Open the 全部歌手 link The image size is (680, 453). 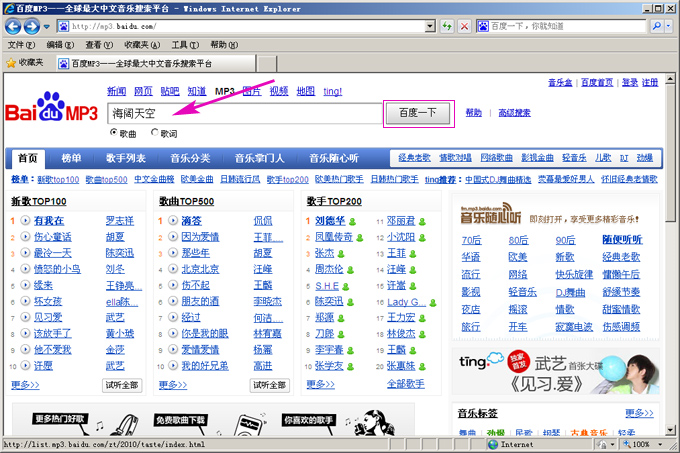tap(405, 384)
